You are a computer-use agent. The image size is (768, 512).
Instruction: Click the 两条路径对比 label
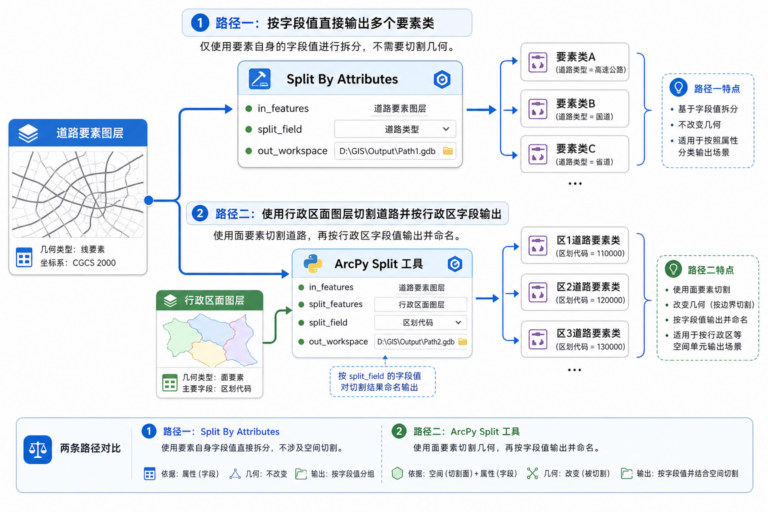click(90, 448)
